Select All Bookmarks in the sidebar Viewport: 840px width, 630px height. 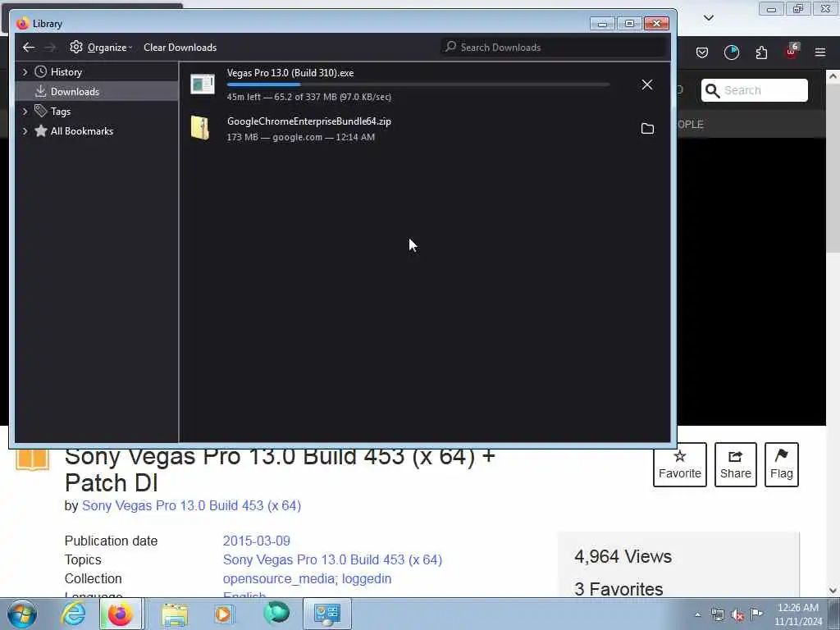pyautogui.click(x=81, y=131)
